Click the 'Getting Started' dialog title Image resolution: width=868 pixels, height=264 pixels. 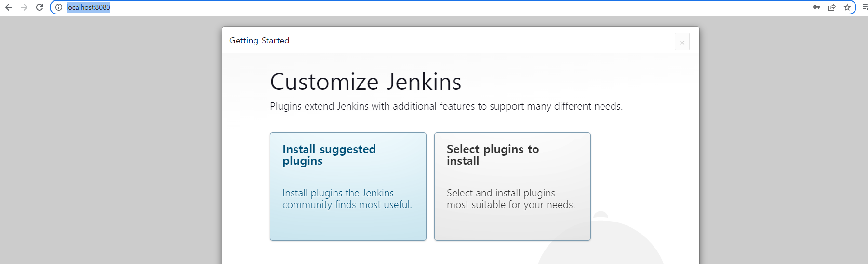(259, 41)
